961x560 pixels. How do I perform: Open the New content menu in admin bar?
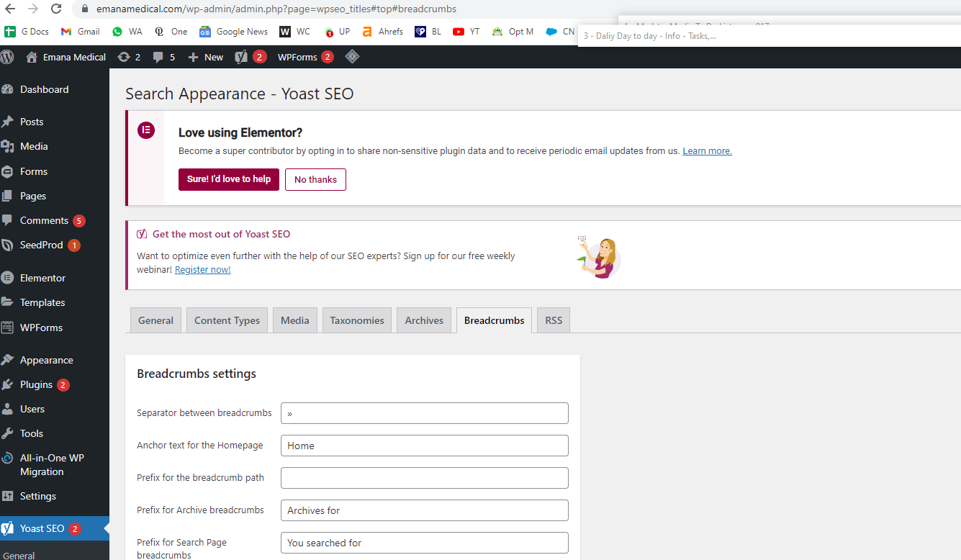206,57
